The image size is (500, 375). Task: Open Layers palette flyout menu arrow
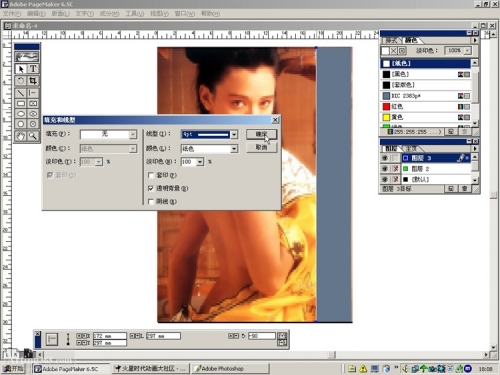coord(475,148)
